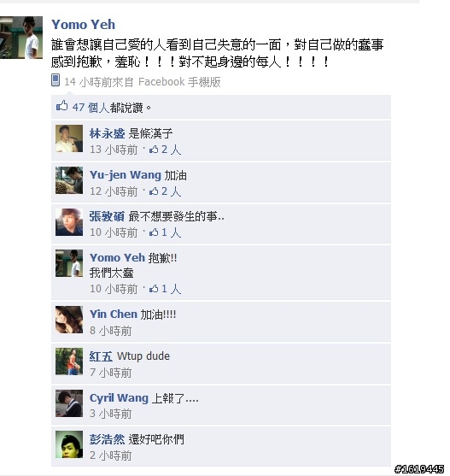Click the 2 人 like count on 林永盛's comment

coord(172,150)
